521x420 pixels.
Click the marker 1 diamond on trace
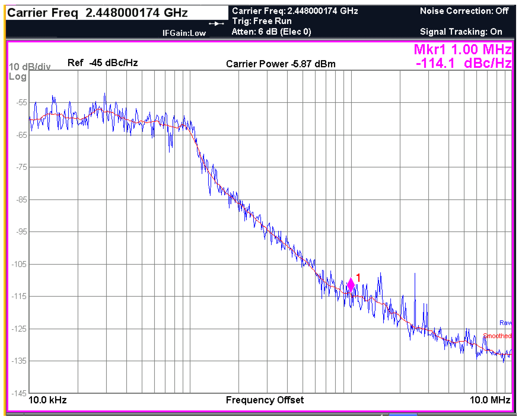(x=351, y=285)
